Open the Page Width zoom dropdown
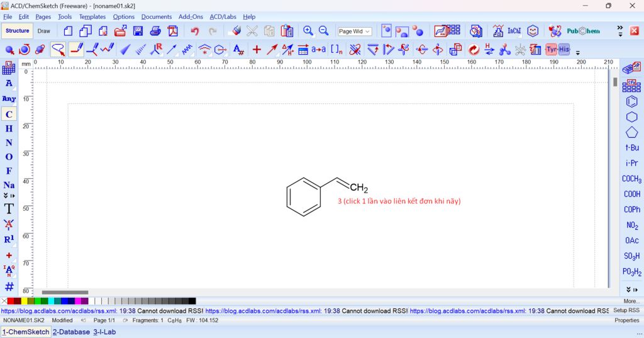The image size is (644, 338). pyautogui.click(x=355, y=31)
